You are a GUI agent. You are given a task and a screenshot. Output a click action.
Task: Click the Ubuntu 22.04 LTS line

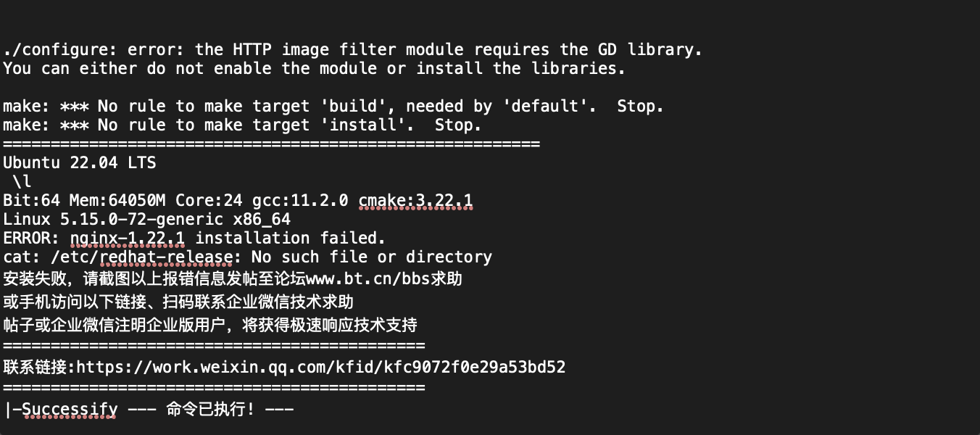click(x=80, y=162)
